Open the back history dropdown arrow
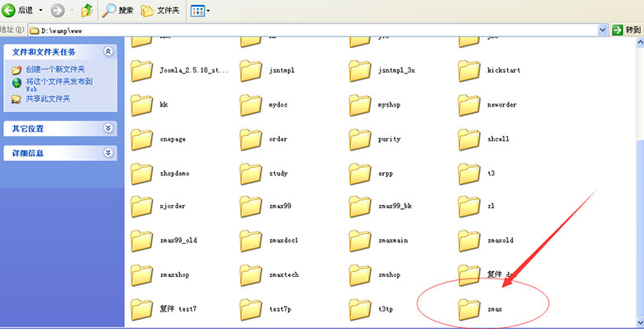The width and height of the screenshot is (644, 329). [40, 10]
